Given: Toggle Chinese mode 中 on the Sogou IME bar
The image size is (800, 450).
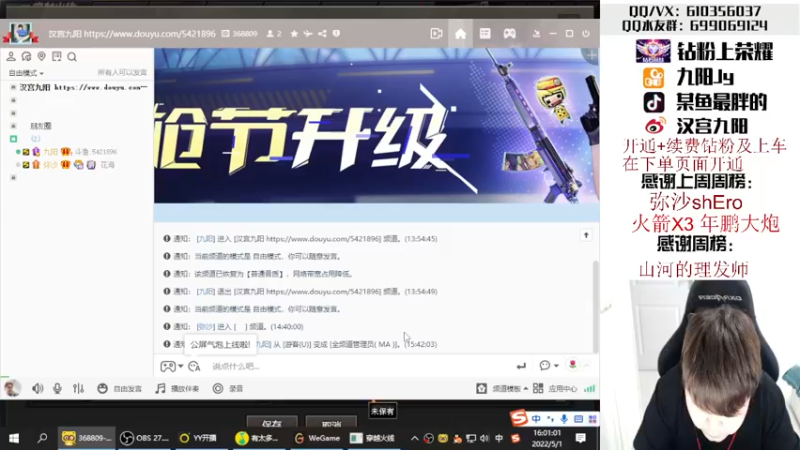Looking at the screenshot, I should (536, 419).
